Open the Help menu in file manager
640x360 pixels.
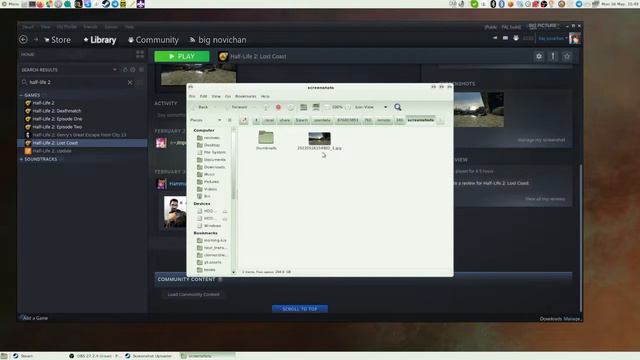(265, 96)
